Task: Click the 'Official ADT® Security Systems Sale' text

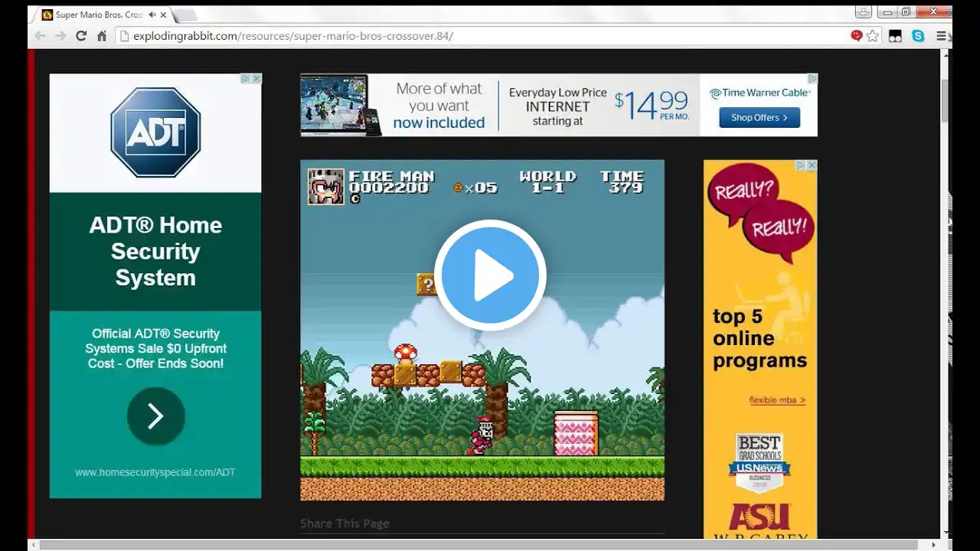Action: coord(155,348)
